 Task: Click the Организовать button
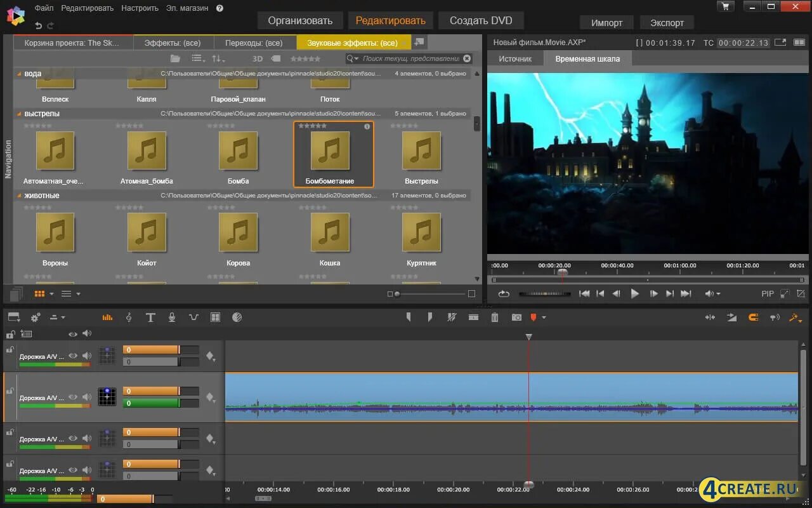(300, 20)
